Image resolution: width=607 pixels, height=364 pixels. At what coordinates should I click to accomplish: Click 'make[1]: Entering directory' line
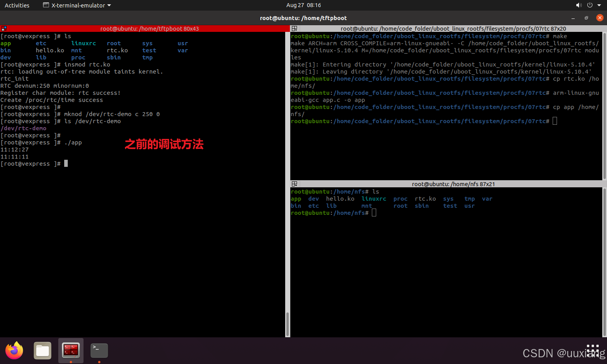coord(443,65)
